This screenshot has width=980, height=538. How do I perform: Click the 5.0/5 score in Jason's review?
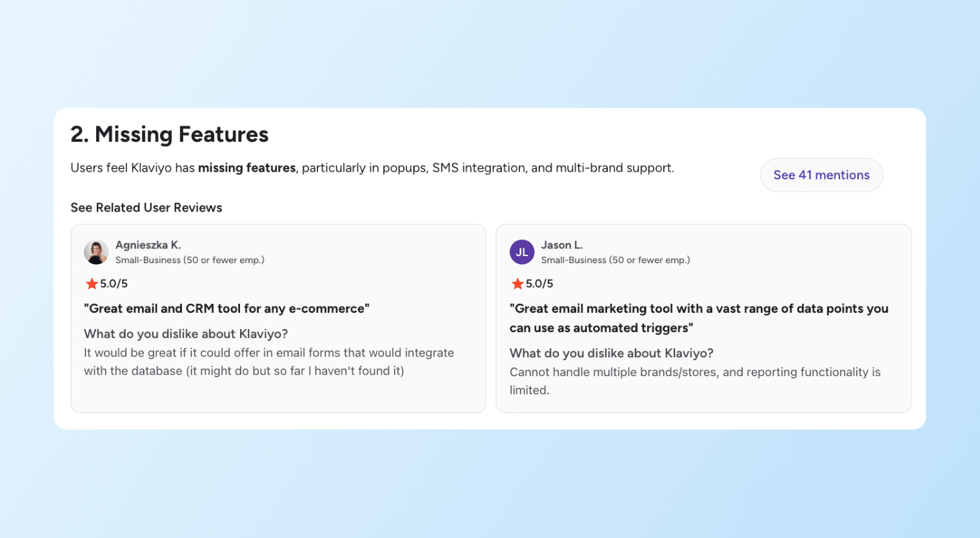(x=540, y=284)
